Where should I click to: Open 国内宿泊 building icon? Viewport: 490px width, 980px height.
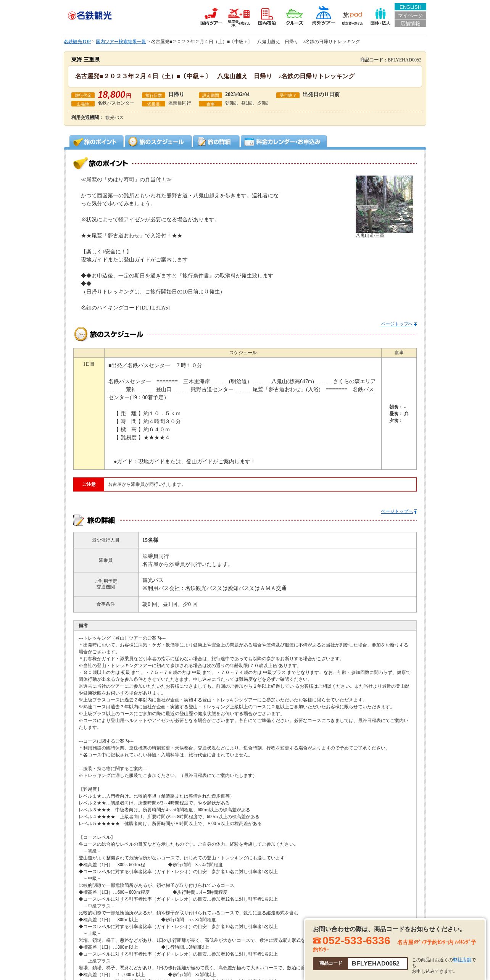tap(267, 16)
